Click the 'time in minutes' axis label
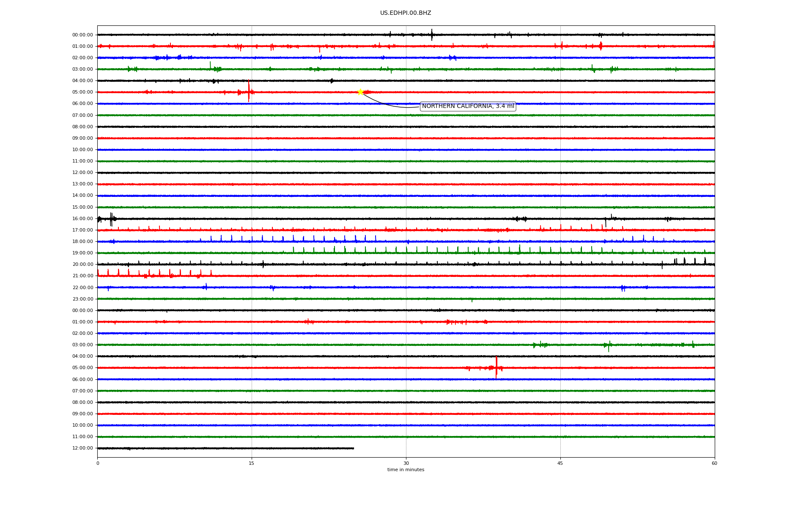 [x=405, y=470]
